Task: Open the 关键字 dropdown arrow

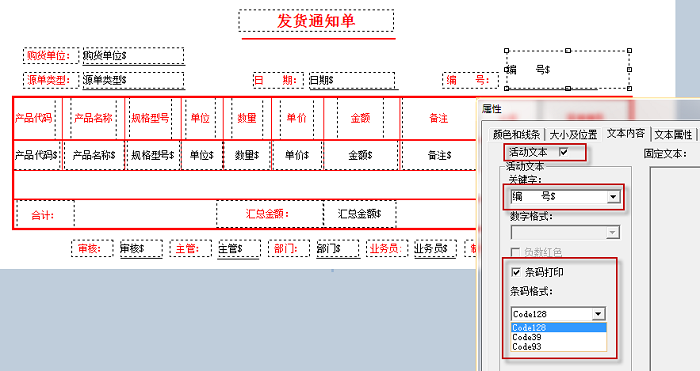Action: [x=613, y=196]
